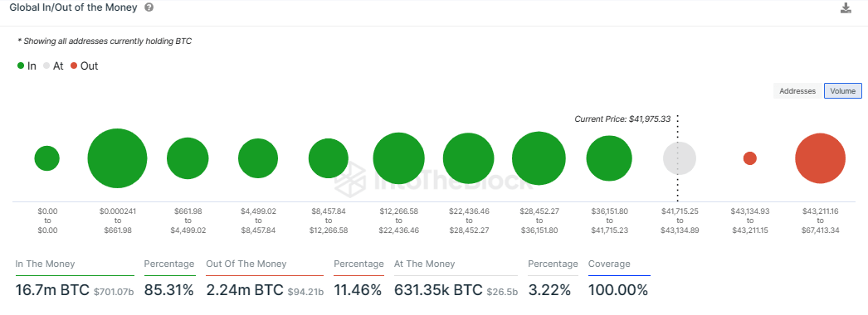Select the $0.00 to $0.00 green bubble
The width and height of the screenshot is (868, 315).
click(47, 158)
